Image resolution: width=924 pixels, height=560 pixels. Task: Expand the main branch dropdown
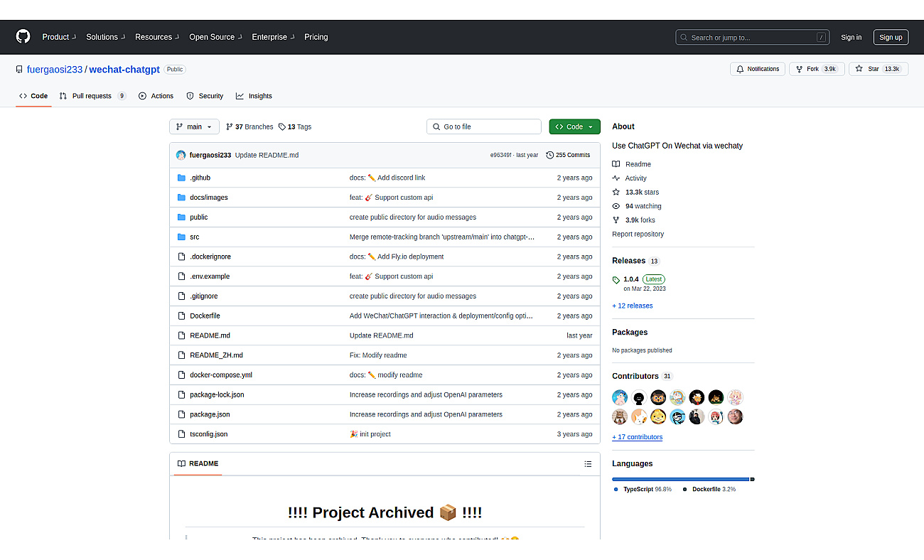pos(194,126)
